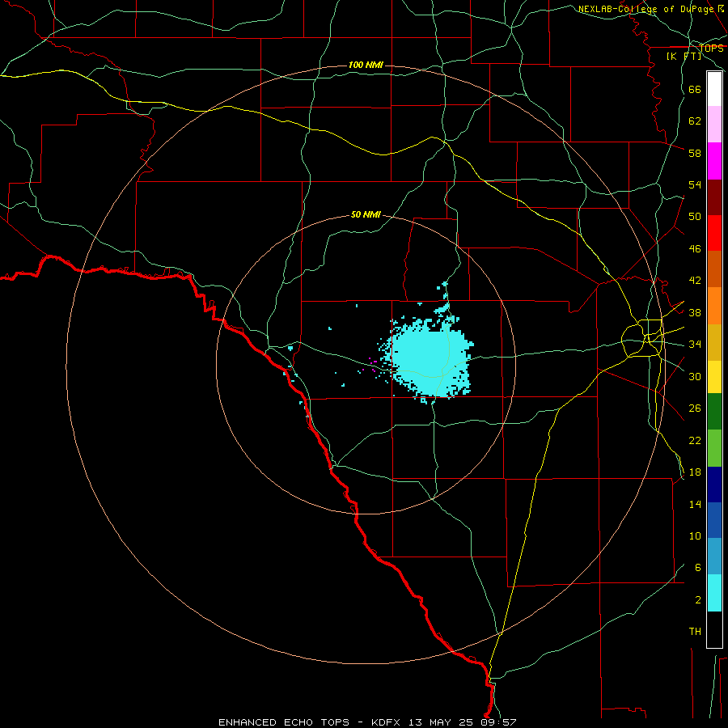The image size is (728, 728).
Task: Click the dark orange legend swatch
Action: pyautogui.click(x=714, y=269)
